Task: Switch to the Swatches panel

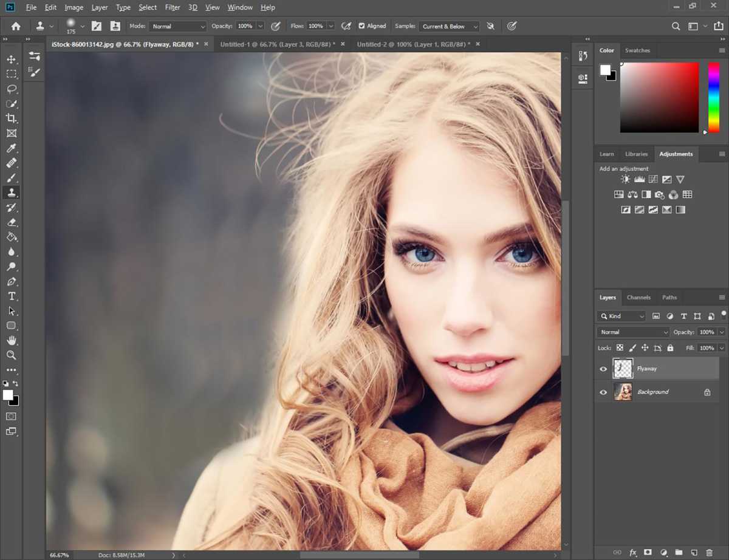Action: click(x=637, y=50)
